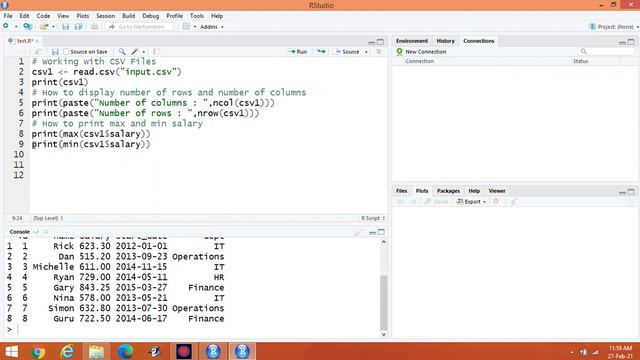Image resolution: width=640 pixels, height=360 pixels.
Task: Click the Save All icon
Action: point(78,27)
